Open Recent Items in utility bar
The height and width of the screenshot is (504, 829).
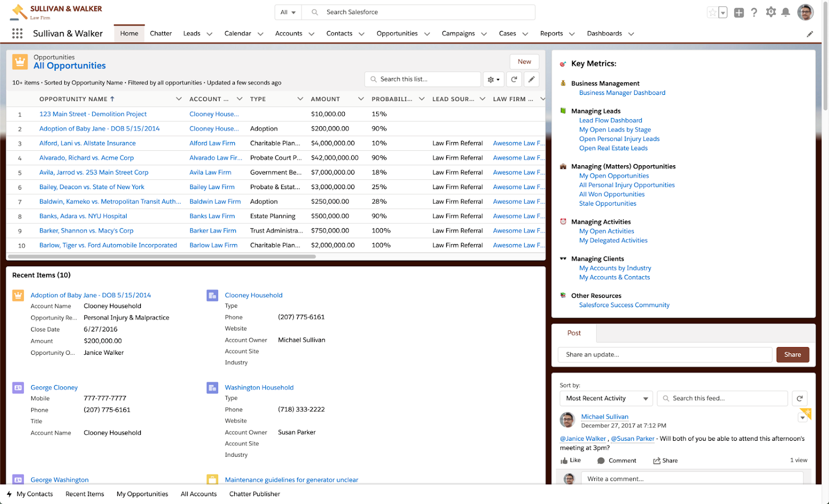pyautogui.click(x=85, y=494)
